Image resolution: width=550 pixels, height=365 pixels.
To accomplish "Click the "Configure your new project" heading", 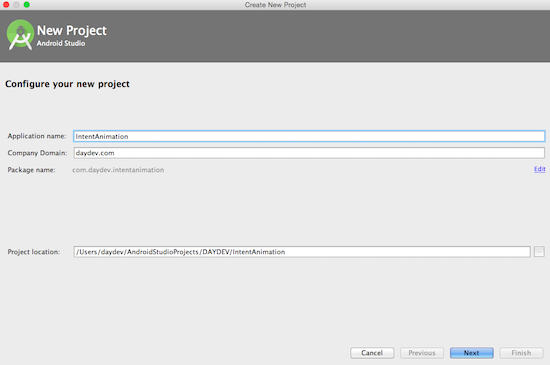I will pyautogui.click(x=67, y=84).
